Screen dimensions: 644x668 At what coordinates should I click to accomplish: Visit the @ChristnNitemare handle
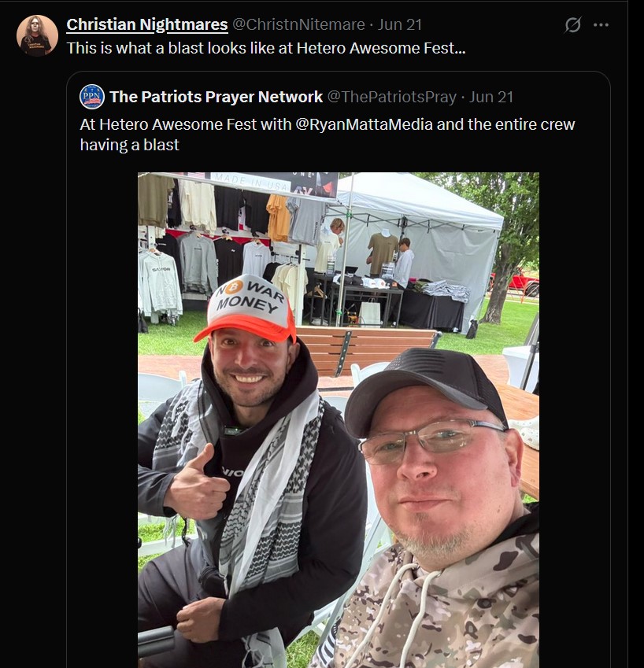(298, 24)
